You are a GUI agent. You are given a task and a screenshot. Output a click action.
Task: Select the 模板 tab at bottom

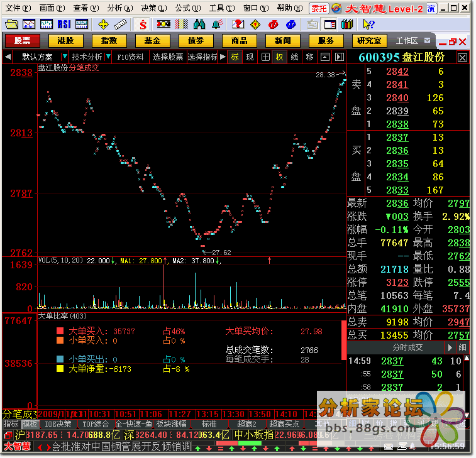30,425
